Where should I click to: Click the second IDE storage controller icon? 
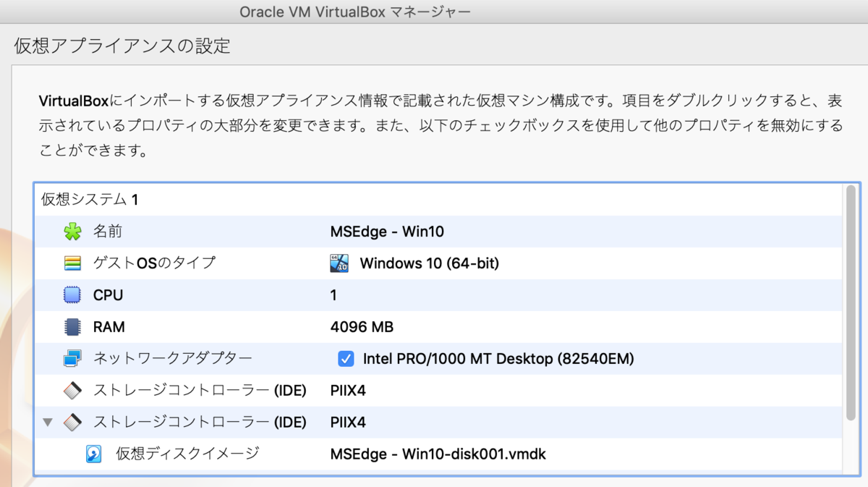point(72,422)
